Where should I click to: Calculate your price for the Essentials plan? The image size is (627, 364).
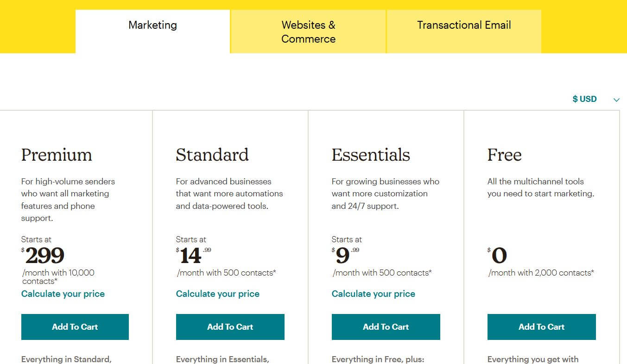point(374,294)
